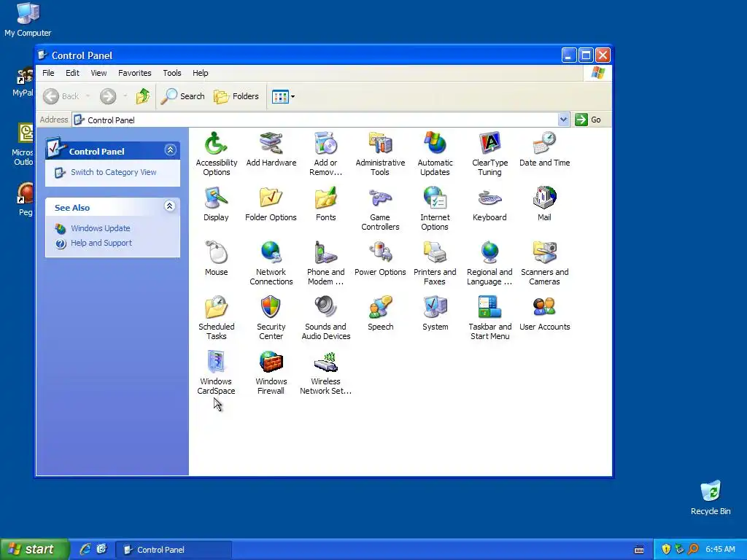Open the Favorites menu
The image size is (747, 560).
(135, 73)
